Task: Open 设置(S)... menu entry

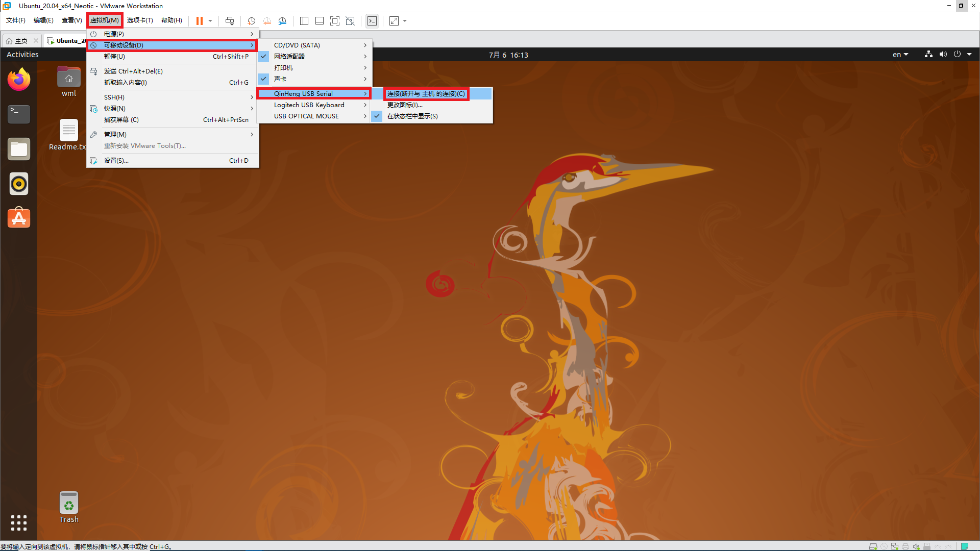Action: (173, 161)
